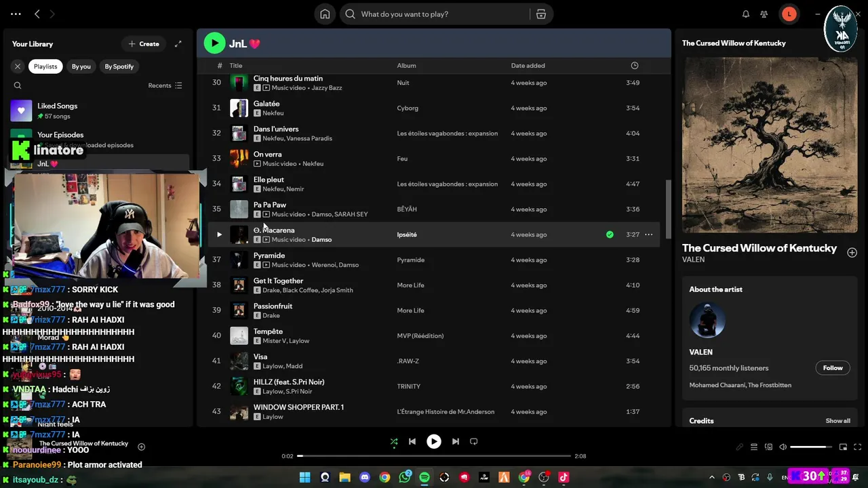868x488 pixels.
Task: Toggle saved checkmark on Ө. Macarena
Action: [610, 235]
